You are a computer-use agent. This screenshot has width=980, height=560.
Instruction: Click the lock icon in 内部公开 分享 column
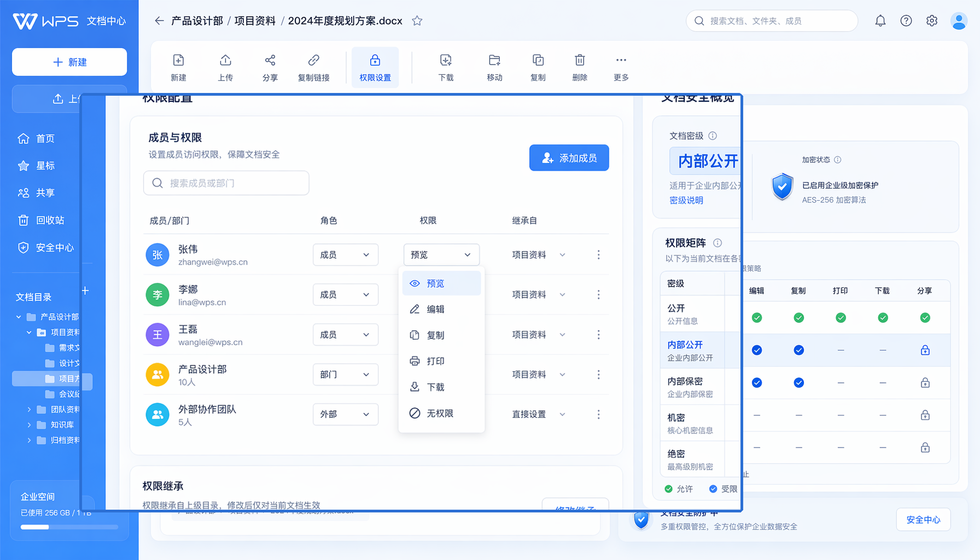click(925, 350)
